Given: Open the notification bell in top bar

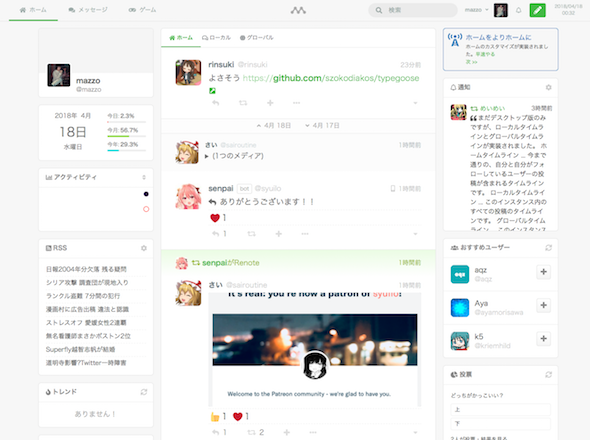Looking at the screenshot, I should (519, 10).
